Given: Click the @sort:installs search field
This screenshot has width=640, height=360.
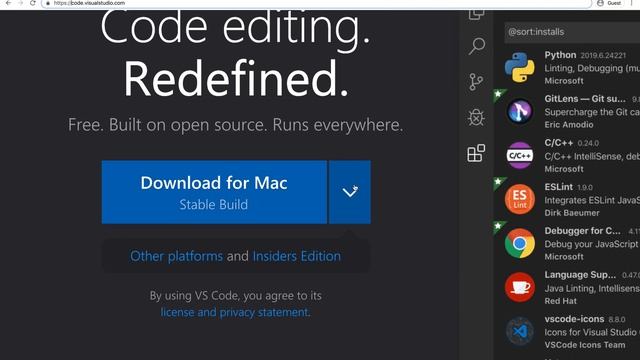Looking at the screenshot, I should coord(572,32).
